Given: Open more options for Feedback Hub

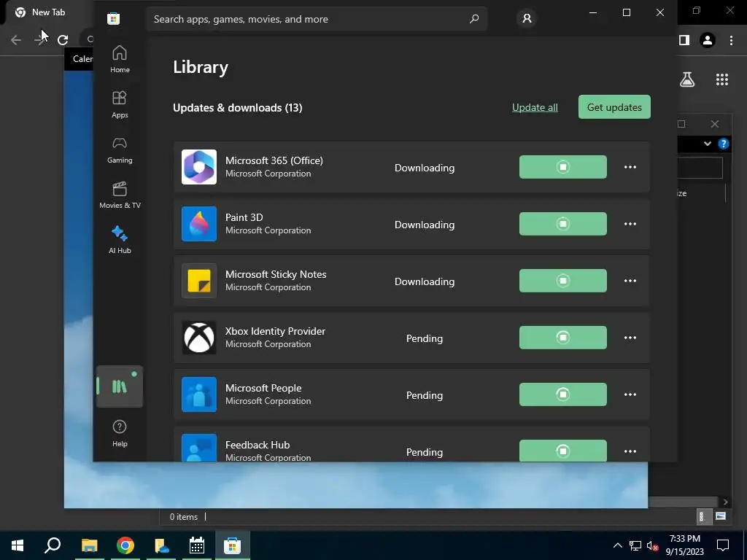Looking at the screenshot, I should [x=630, y=451].
